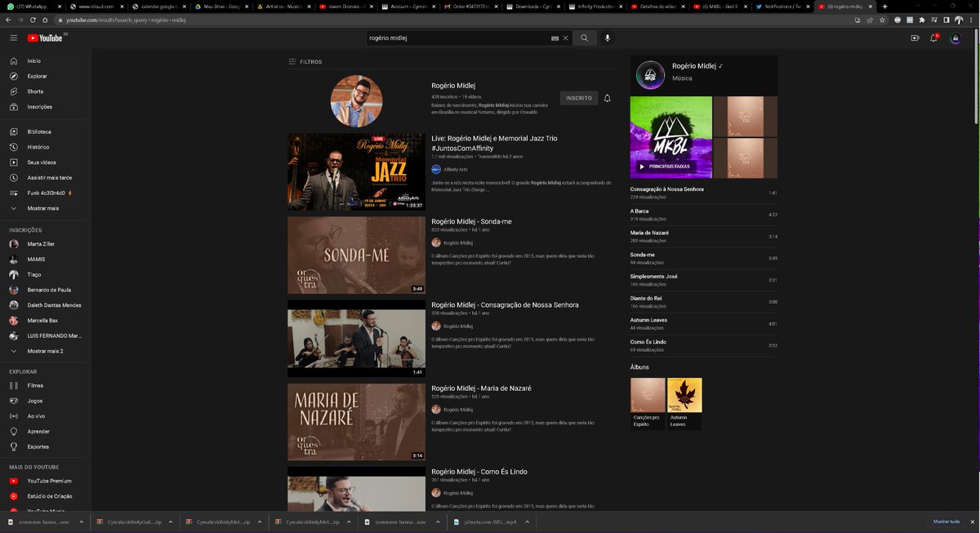This screenshot has width=980, height=533.
Task: Open chevron for CymaticsInfinityGuit zip download
Action: coord(171,522)
